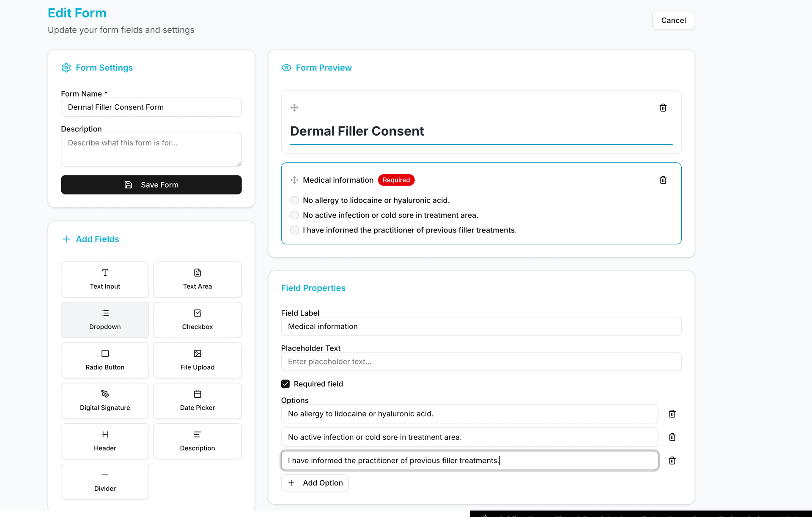Add a Divider field
This screenshot has width=812, height=517.
[x=104, y=481]
